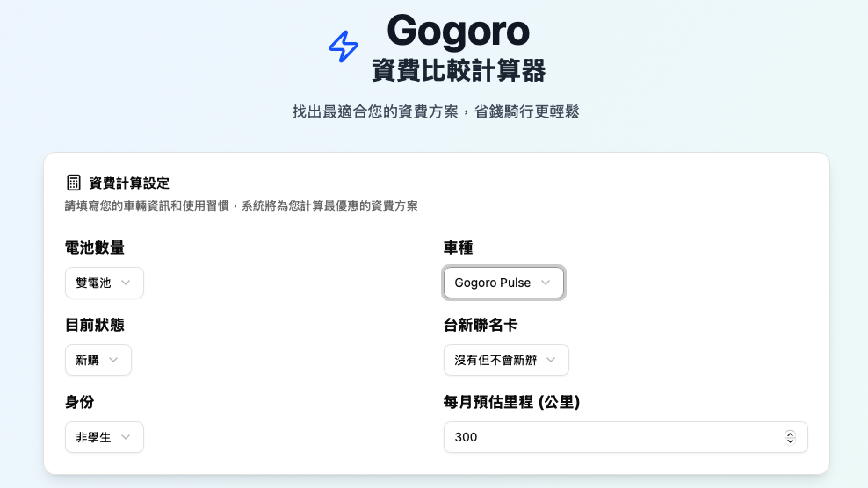This screenshot has width=868, height=488.
Task: Open the 車種 dropdown showing Gogoro Pulse
Action: [x=503, y=283]
